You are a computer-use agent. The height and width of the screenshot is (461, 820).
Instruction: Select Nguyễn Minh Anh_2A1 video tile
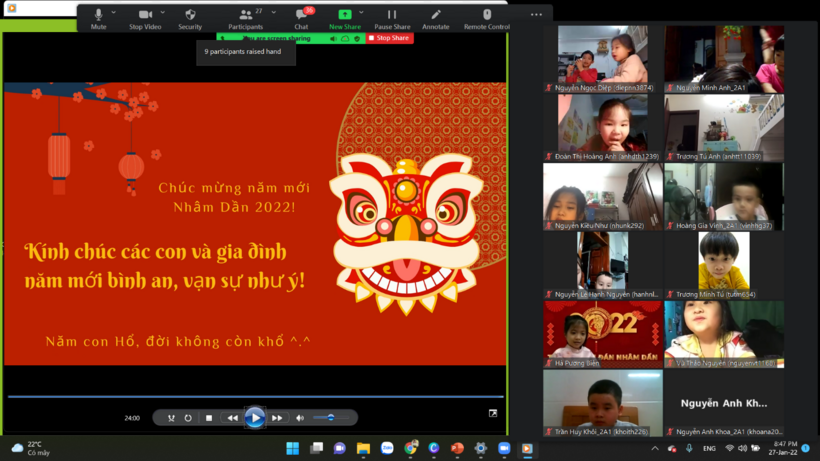tap(724, 59)
